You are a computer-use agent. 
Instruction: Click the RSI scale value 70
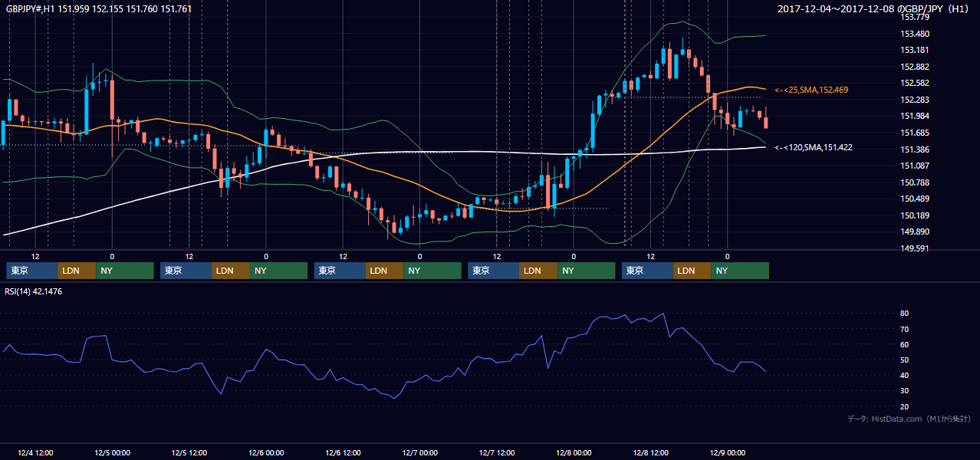(905, 329)
